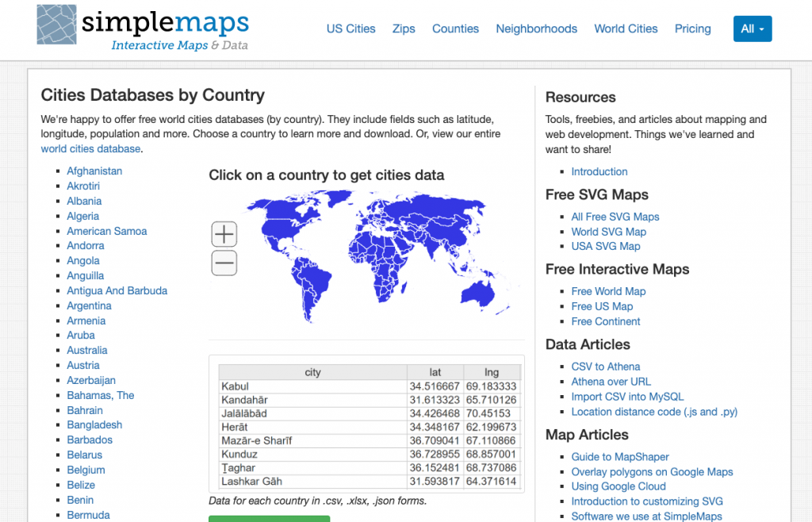This screenshot has height=522, width=812.
Task: Choose Belgium country link
Action: (86, 470)
